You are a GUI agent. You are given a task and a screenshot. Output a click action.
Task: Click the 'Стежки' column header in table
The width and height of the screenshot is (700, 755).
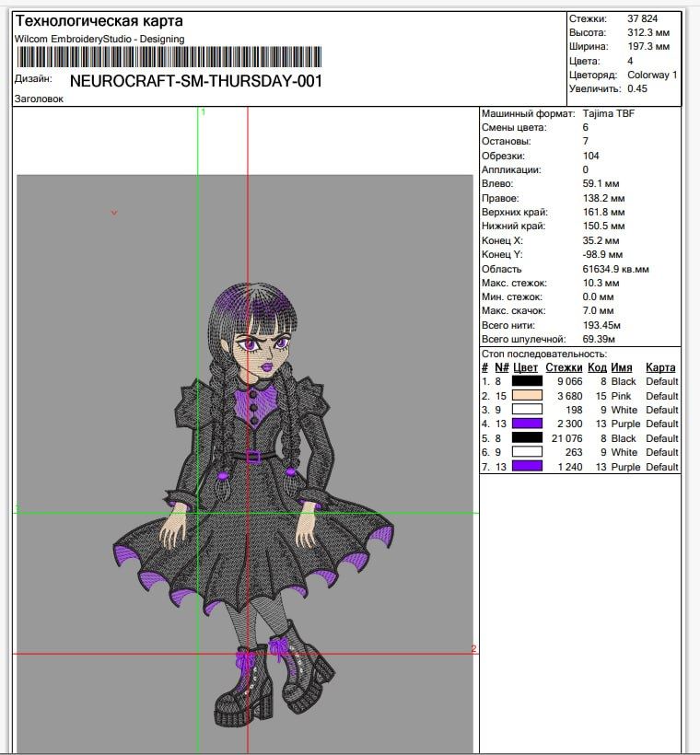[564, 368]
